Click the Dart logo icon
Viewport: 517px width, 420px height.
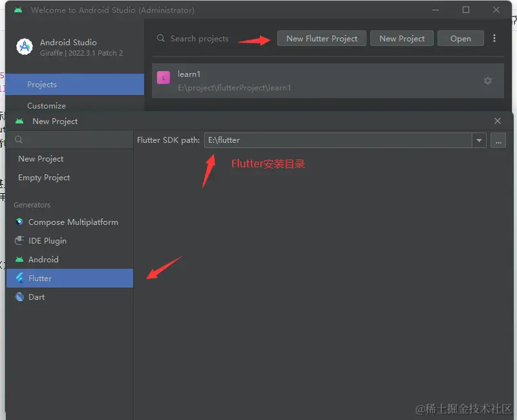click(x=20, y=297)
